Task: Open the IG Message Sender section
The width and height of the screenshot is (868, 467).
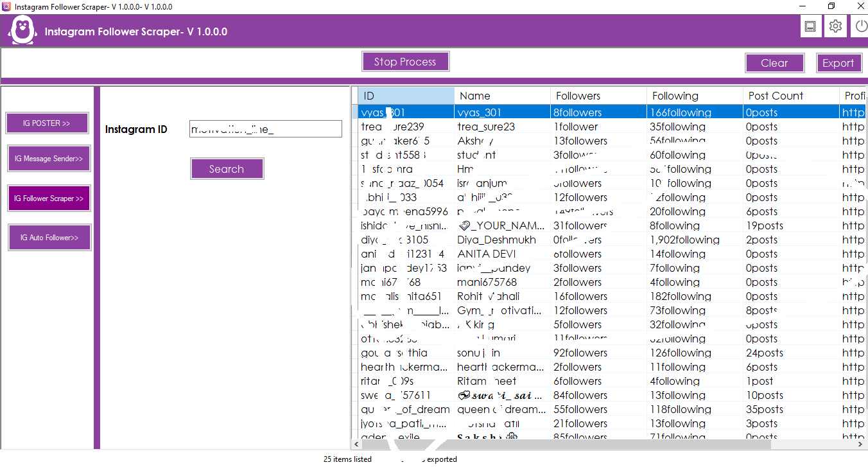Action: [49, 159]
